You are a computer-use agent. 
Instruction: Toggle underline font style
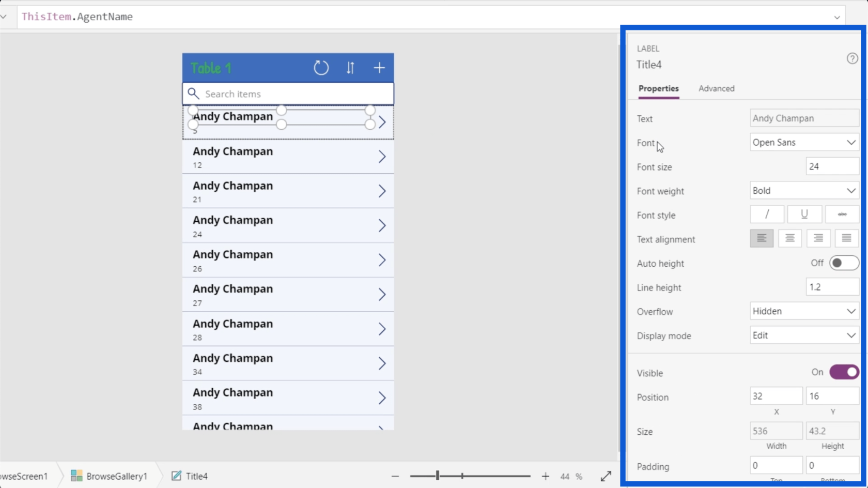coord(804,214)
